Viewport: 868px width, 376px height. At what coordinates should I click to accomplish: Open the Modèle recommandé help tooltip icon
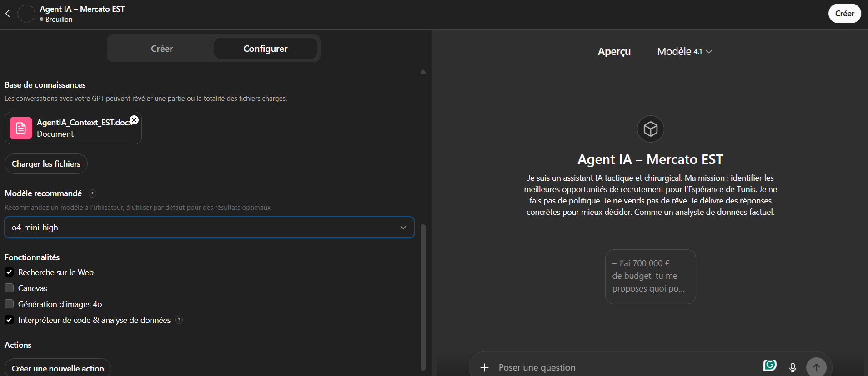[92, 193]
